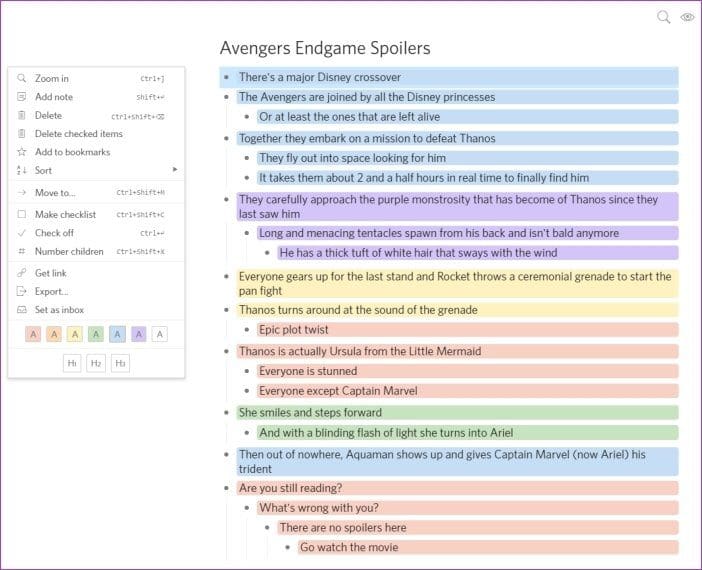Apply orange highlight color swatch

point(54,334)
